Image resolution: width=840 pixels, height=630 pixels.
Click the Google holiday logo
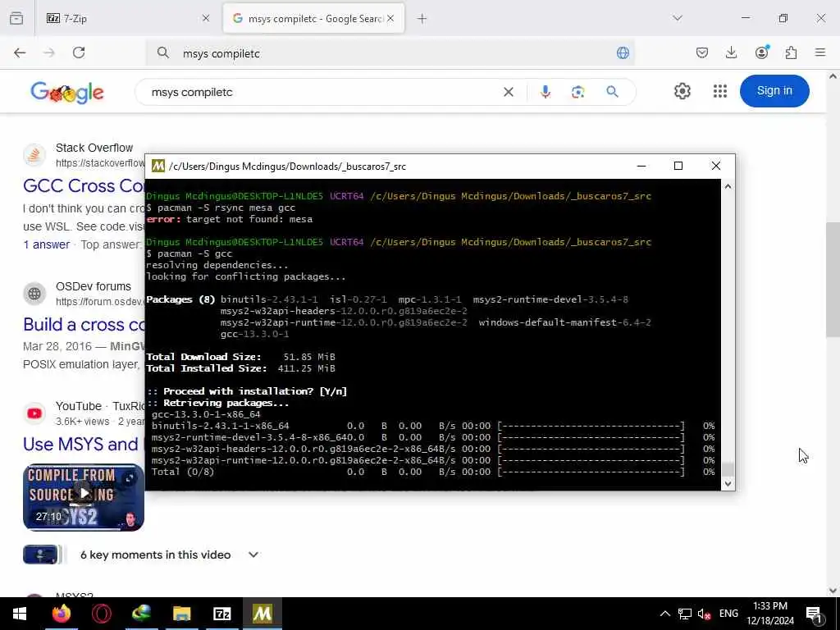67,92
